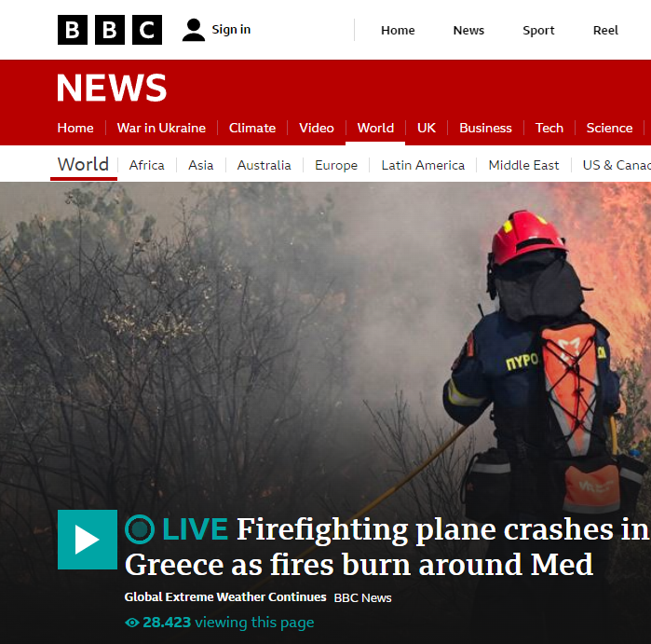
Task: Go to Africa world region
Action: point(146,165)
